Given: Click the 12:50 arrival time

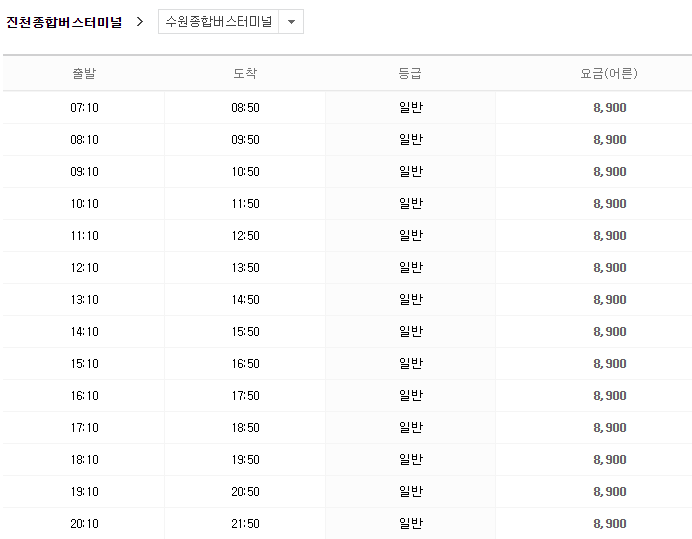Looking at the screenshot, I should pyautogui.click(x=245, y=236).
